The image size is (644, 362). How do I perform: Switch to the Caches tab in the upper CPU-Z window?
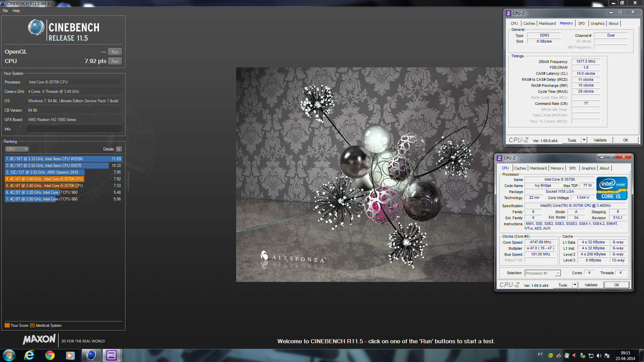529,23
